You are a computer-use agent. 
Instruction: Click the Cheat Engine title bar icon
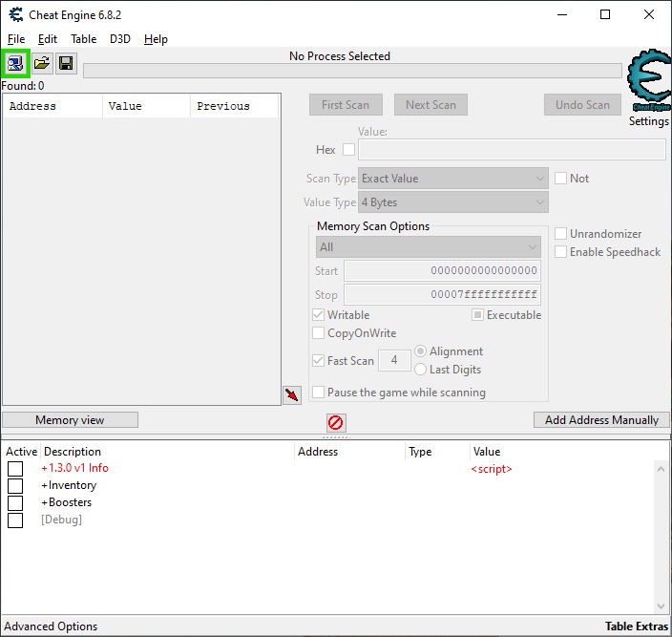coord(16,15)
